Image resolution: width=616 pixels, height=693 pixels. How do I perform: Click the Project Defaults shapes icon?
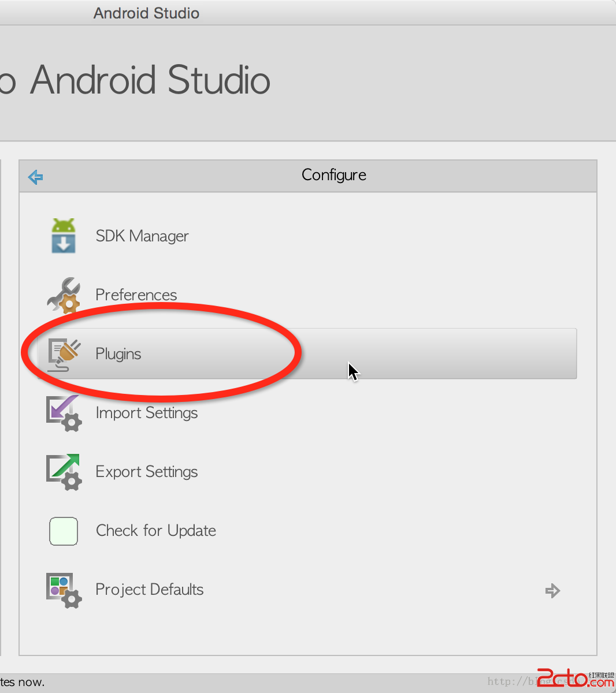tap(64, 590)
